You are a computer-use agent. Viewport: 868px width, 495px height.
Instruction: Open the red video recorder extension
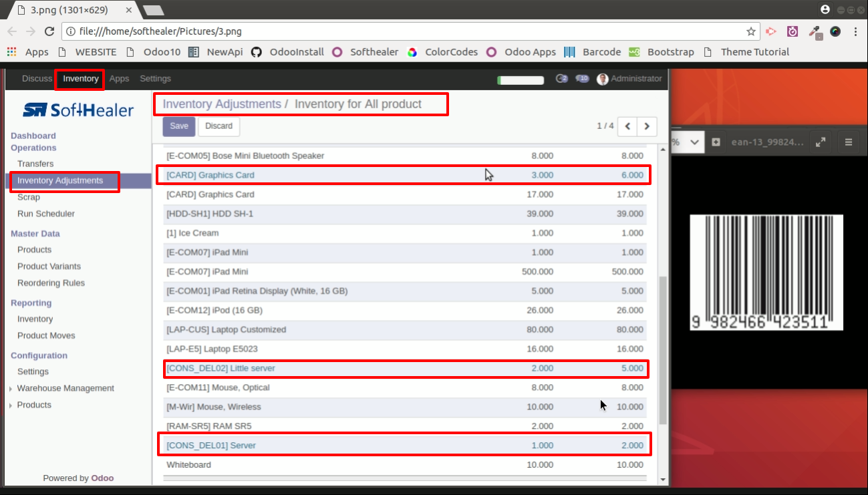coord(772,31)
